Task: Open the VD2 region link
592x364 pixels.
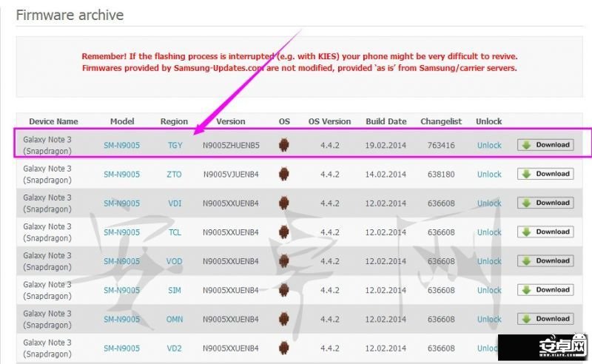Action: point(175,348)
